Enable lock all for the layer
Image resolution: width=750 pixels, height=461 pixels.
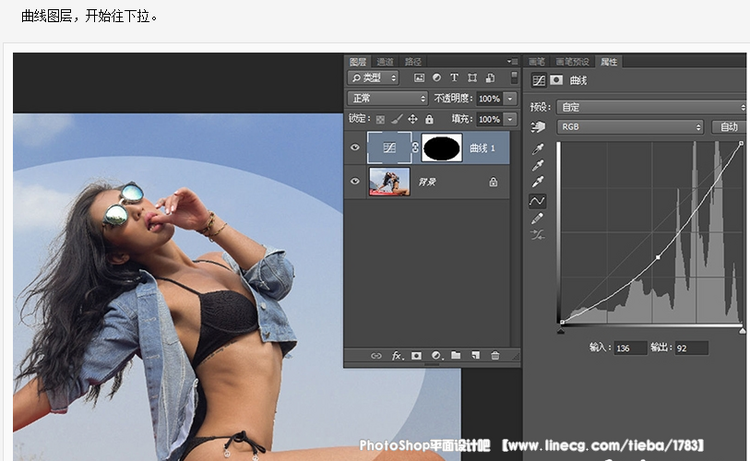pos(429,119)
